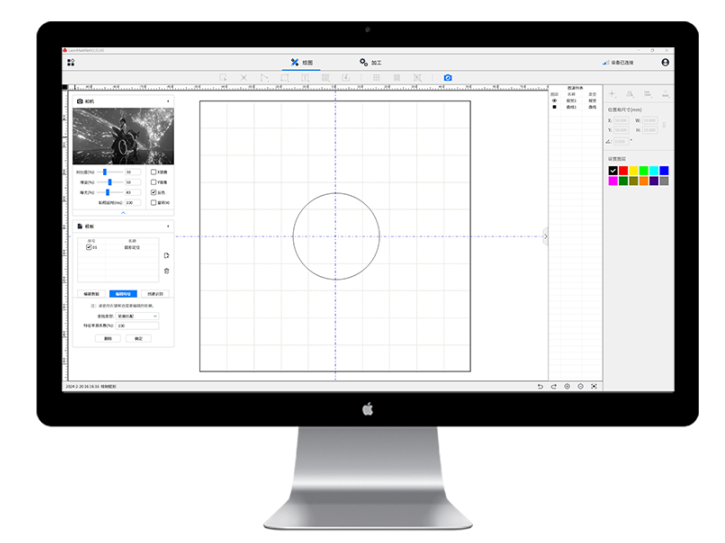Click the lightning-bolt document toolbar icon
725x543 pixels.
[346, 78]
